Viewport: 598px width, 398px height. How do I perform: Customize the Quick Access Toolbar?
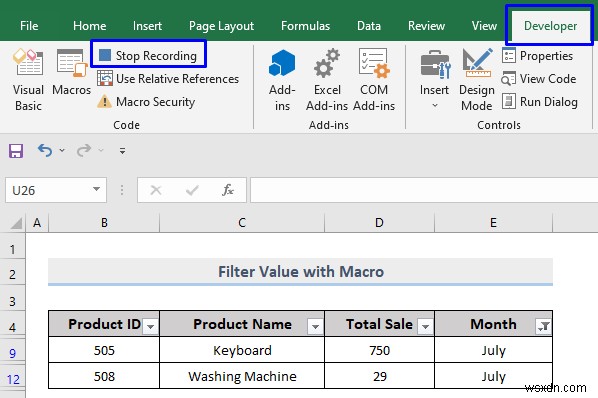tap(122, 151)
